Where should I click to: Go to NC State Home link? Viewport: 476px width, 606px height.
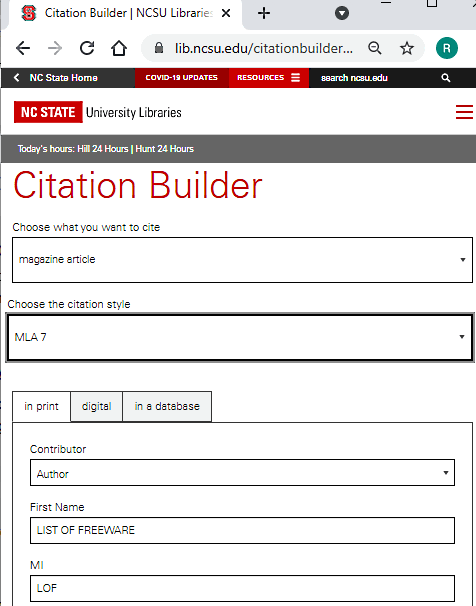point(63,78)
